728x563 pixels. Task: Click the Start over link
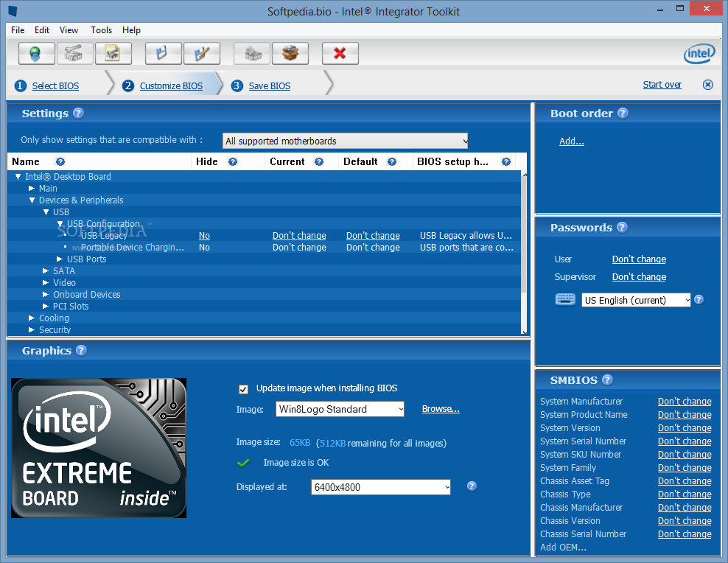[x=662, y=85]
